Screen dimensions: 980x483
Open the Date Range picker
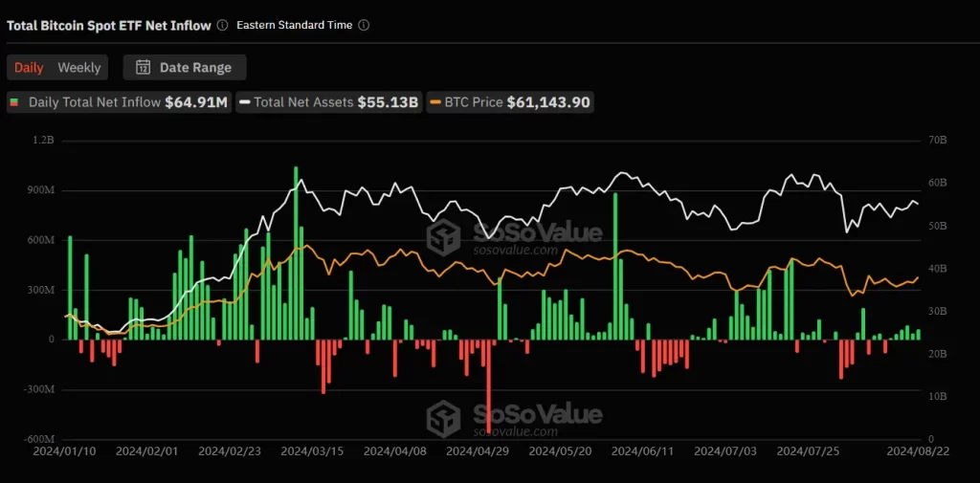coord(184,67)
